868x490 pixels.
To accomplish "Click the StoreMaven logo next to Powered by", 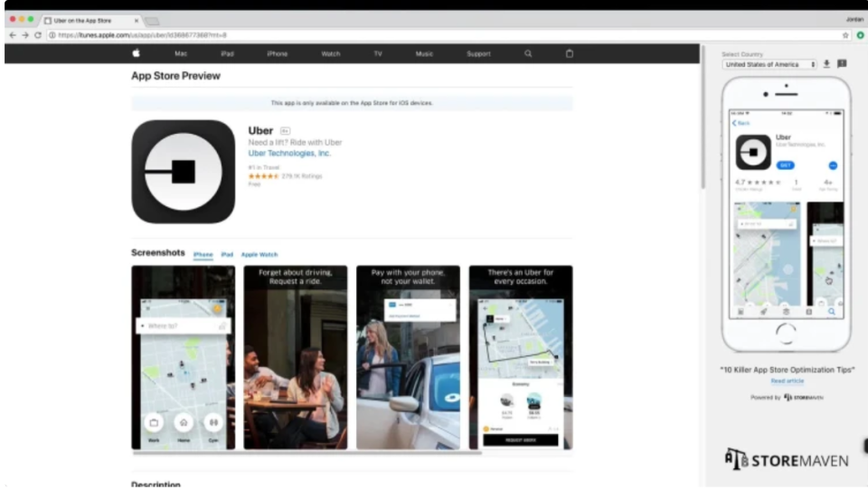I will [x=804, y=397].
